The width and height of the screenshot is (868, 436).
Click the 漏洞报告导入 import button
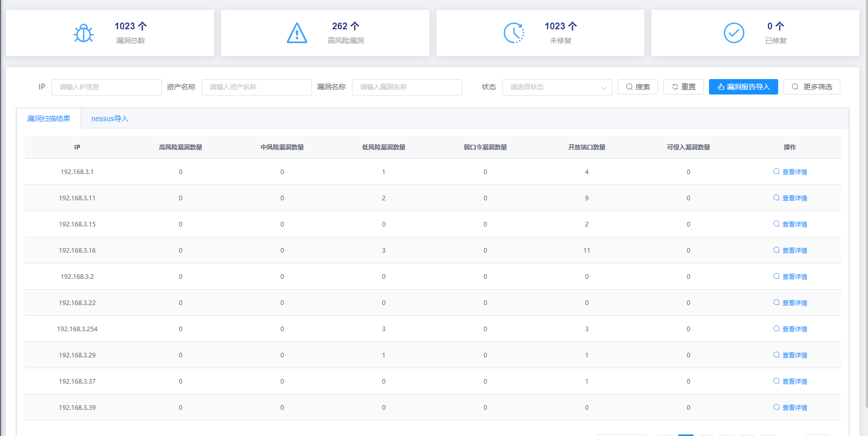coord(743,87)
